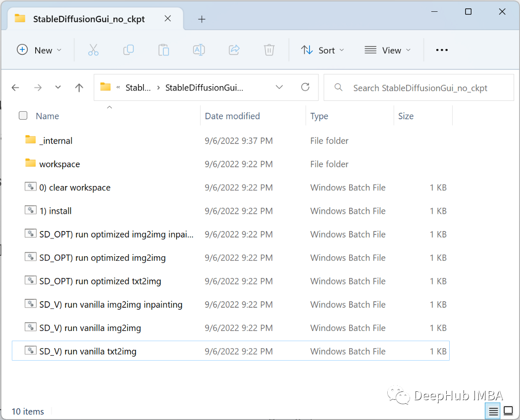Add a new tab with plus button
Screen dimensions: 520x420
coord(202,19)
